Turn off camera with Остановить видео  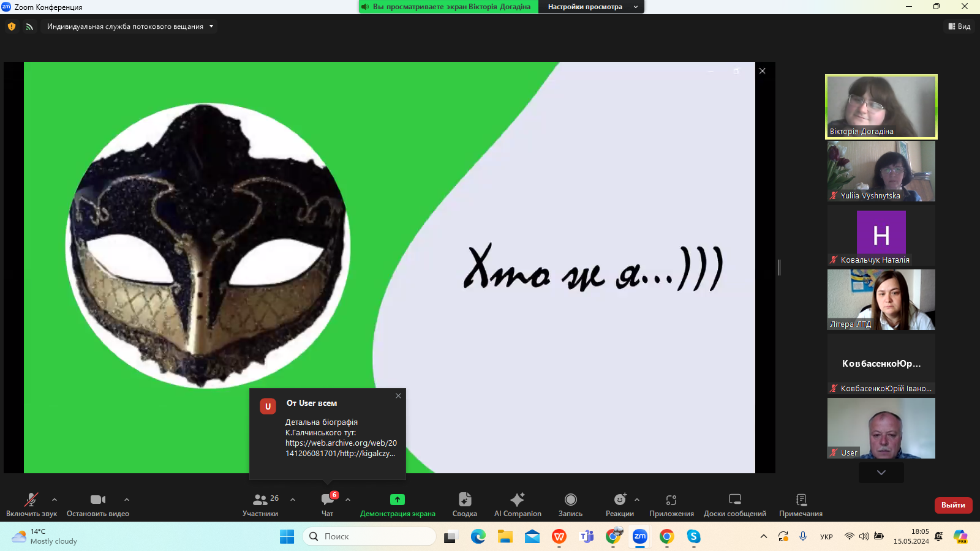point(97,504)
